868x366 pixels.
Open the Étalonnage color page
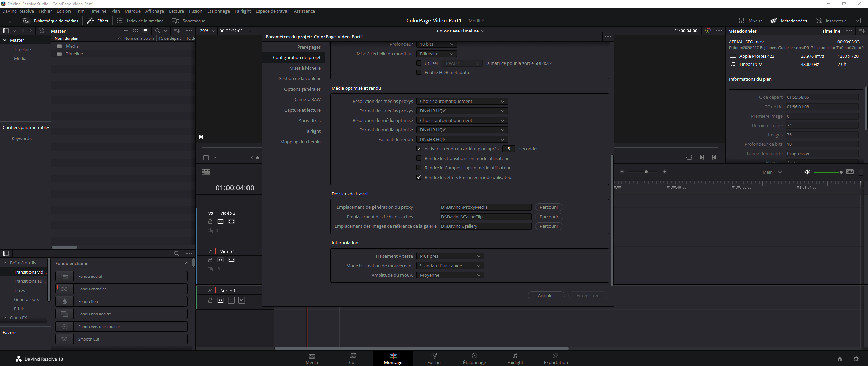tap(474, 358)
